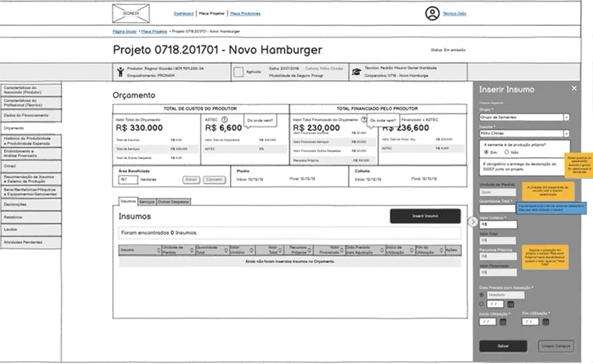Open Bens/Benfeitorias/Máquinas sidebar item

(x=30, y=192)
